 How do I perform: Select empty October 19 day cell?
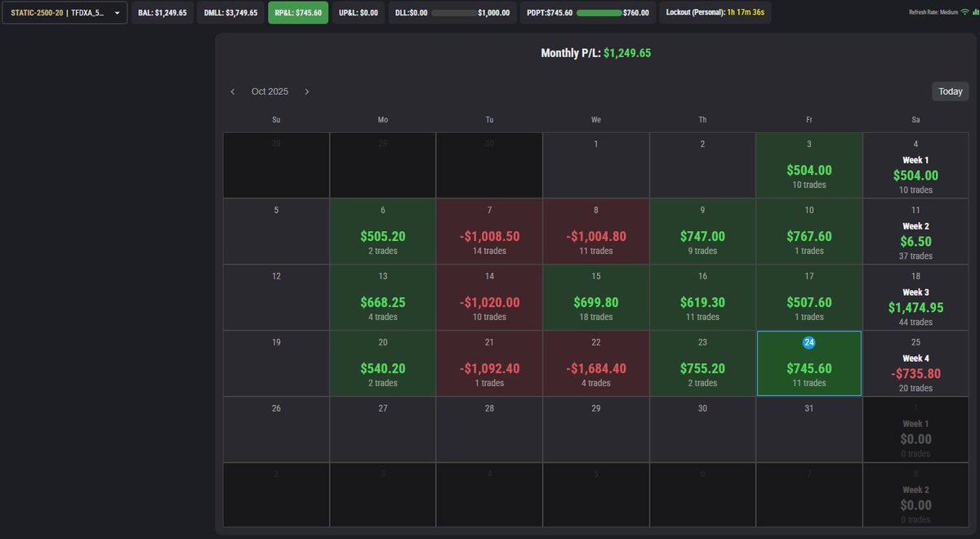point(276,363)
